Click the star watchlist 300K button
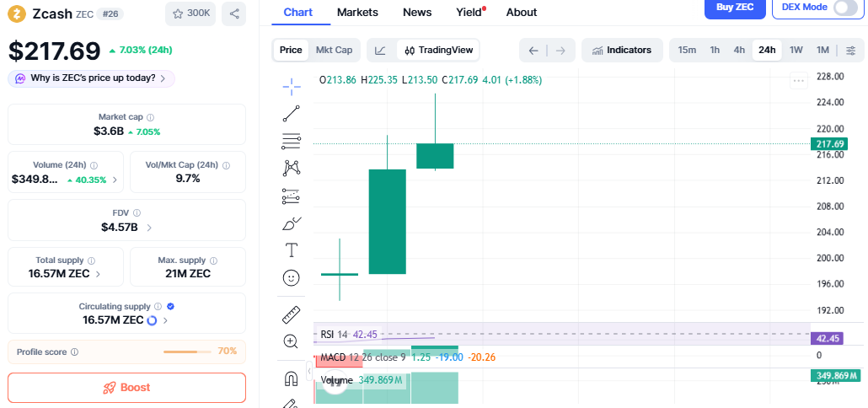Image resolution: width=868 pixels, height=408 pixels. coord(190,13)
